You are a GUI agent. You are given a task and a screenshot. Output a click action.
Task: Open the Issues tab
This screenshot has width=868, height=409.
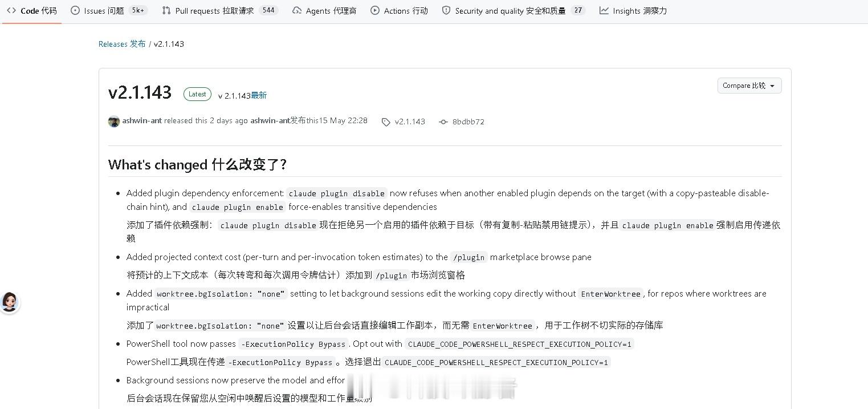coord(108,10)
